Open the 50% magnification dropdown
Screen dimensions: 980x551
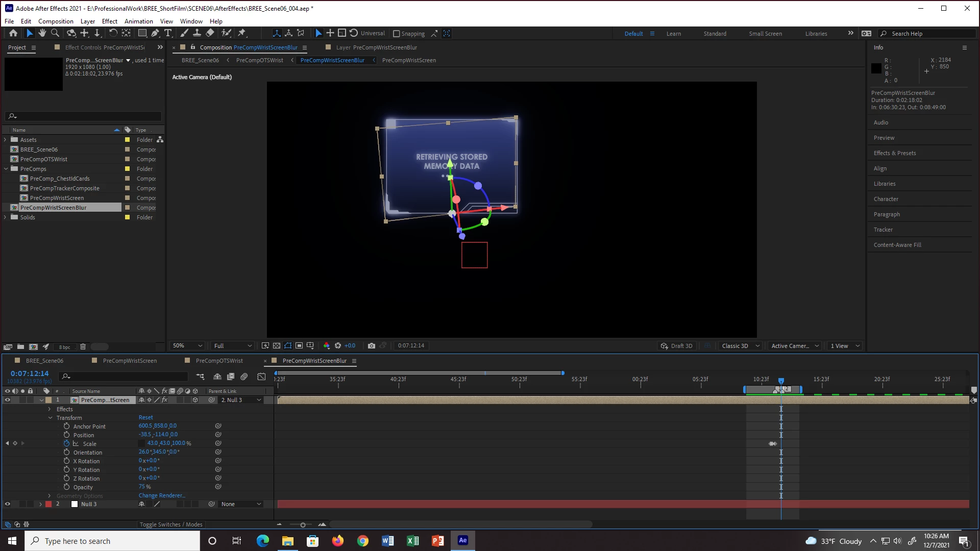click(x=187, y=346)
